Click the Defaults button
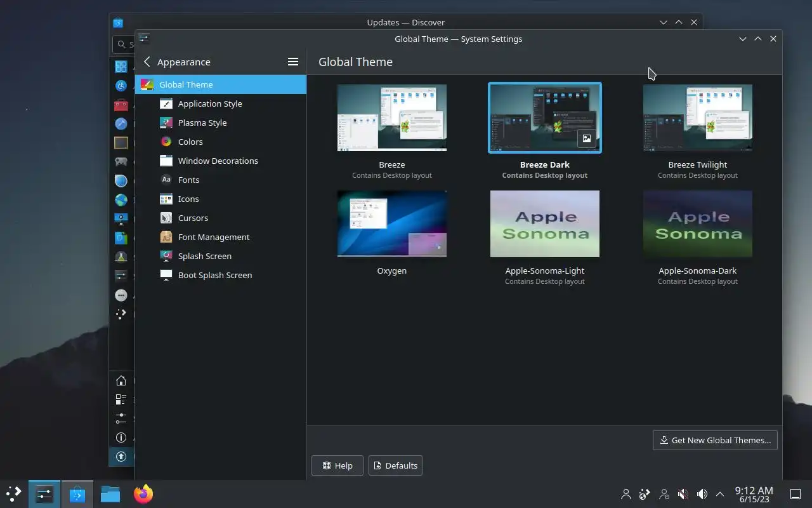 (x=395, y=465)
